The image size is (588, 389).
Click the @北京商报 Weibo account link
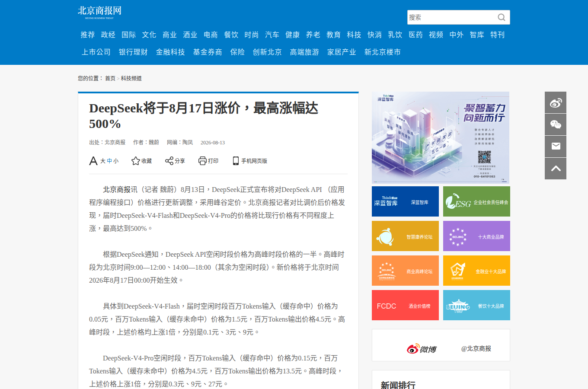coord(476,348)
